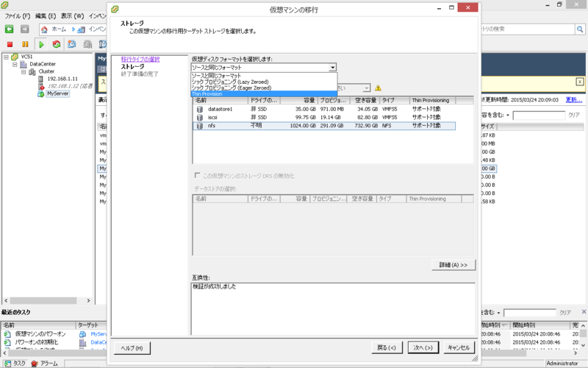Open the ファイル (F) menu
The width and height of the screenshot is (588, 368).
(17, 15)
